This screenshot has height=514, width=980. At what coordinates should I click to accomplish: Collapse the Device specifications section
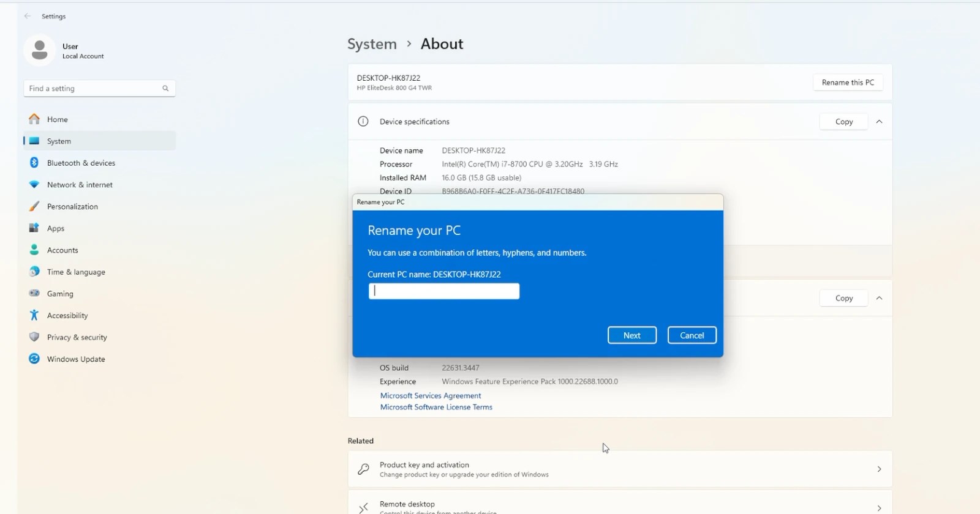tap(879, 122)
